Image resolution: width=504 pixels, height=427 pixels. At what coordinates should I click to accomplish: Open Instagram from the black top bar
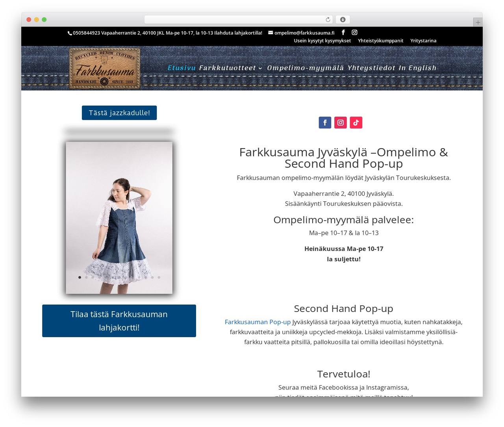(354, 32)
